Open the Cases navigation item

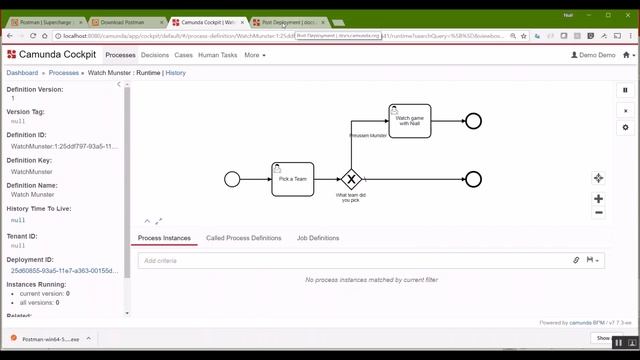[183, 55]
